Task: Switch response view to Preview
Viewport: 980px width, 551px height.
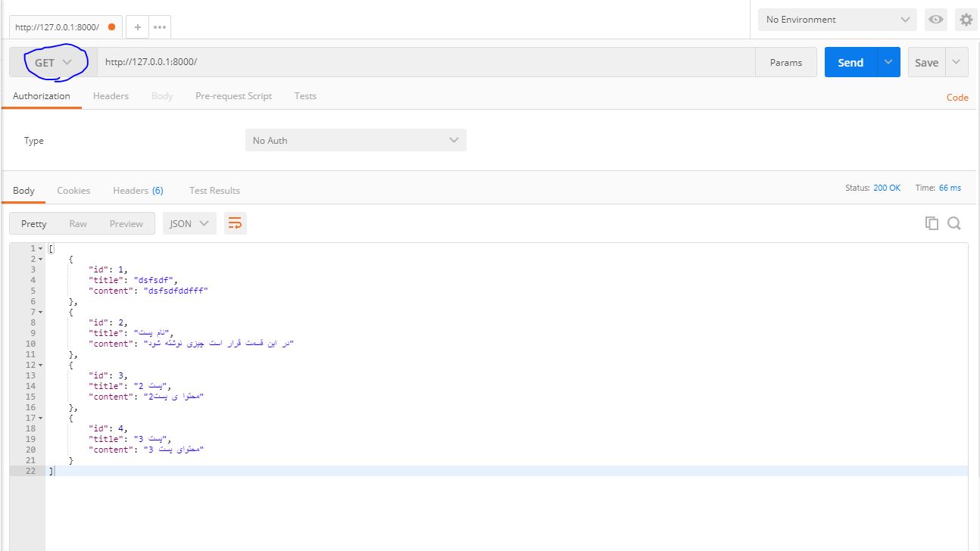Action: click(126, 223)
